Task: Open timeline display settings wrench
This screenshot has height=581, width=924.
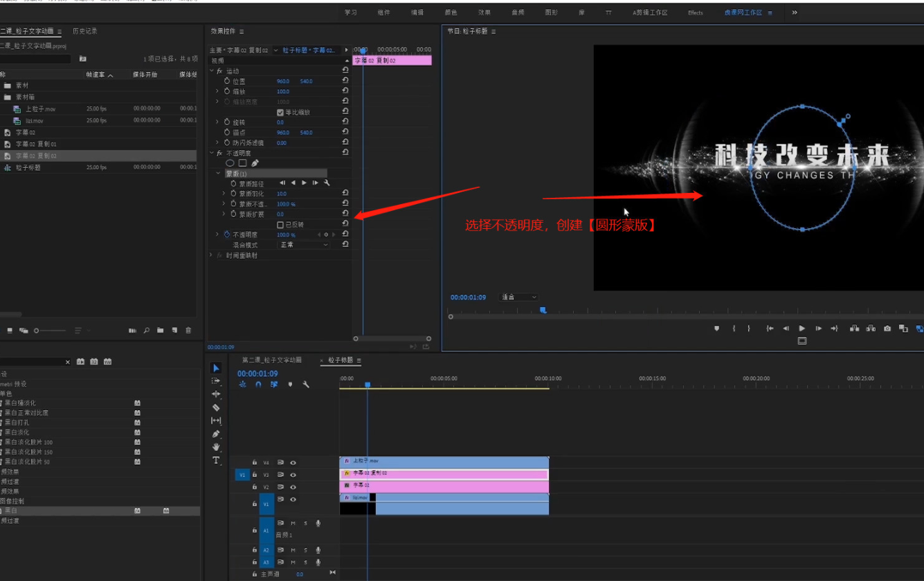Action: [306, 385]
